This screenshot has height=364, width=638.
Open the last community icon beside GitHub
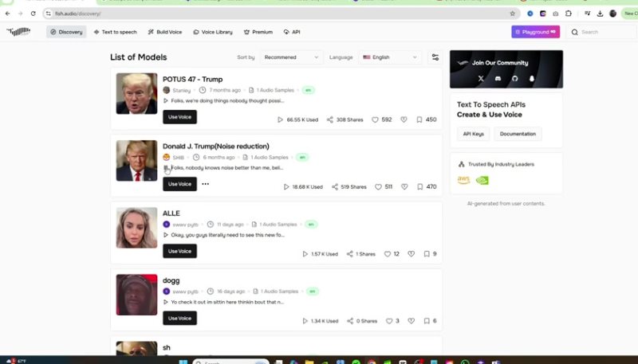(532, 78)
